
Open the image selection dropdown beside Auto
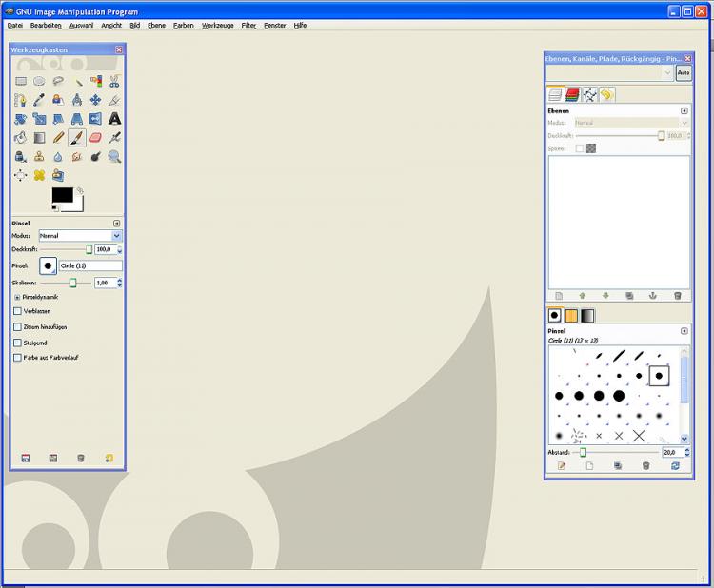click(609, 73)
